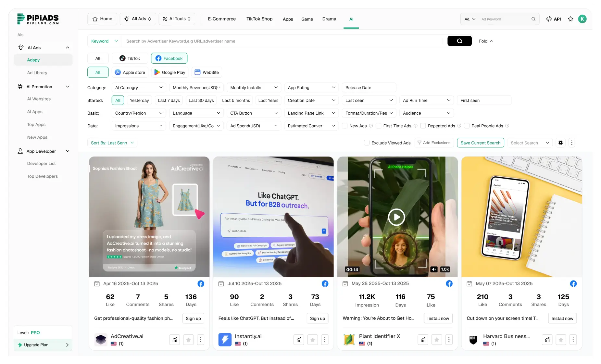Screen dimensions: 601x364
Task: Click the black search magnifier button
Action: point(459,41)
